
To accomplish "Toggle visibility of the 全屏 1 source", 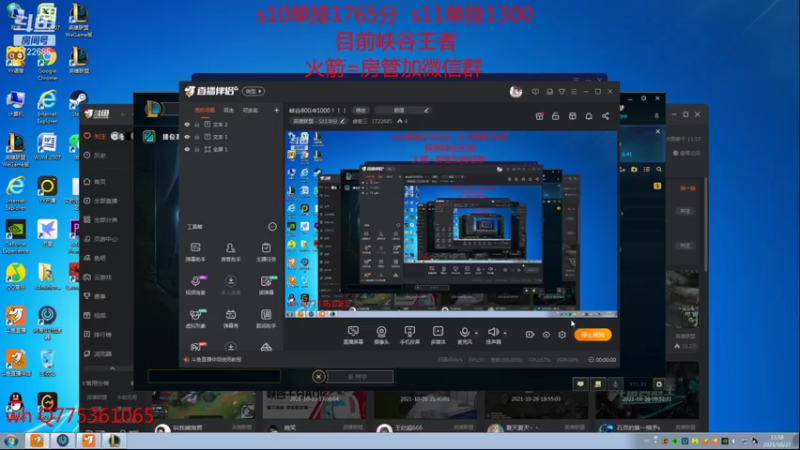I will pos(187,149).
